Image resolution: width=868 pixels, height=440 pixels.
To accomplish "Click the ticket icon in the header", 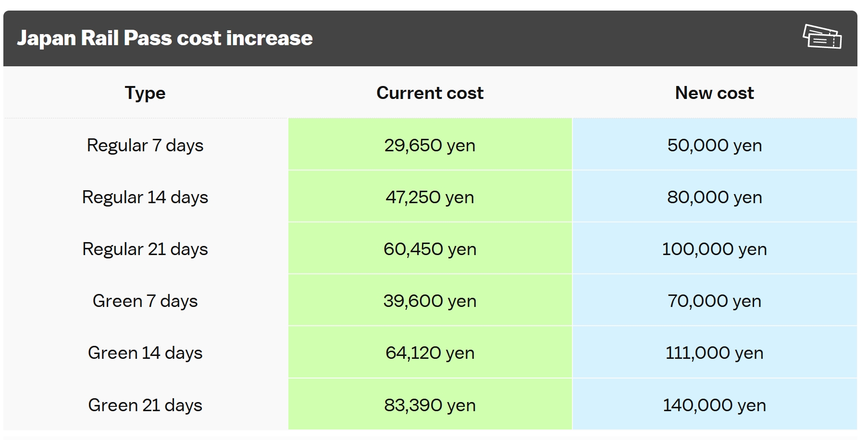I will (x=822, y=37).
